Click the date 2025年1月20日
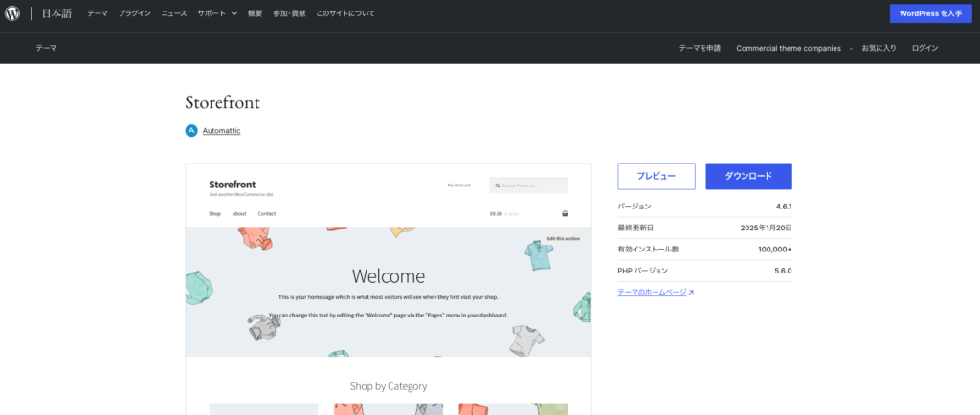This screenshot has width=980, height=415. pyautogui.click(x=767, y=228)
